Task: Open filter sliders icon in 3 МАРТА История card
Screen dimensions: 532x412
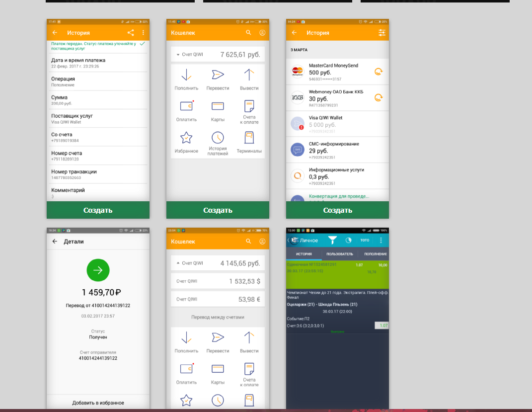Action: [x=382, y=33]
